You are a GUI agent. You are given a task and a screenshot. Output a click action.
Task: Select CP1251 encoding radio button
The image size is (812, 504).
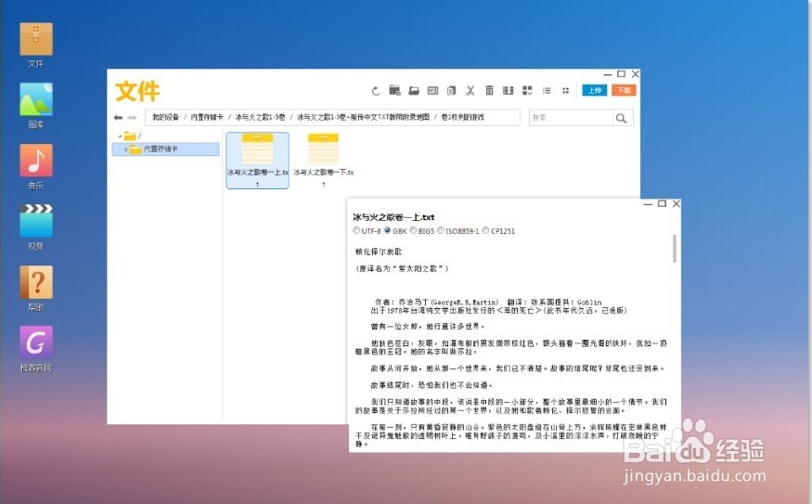(485, 230)
